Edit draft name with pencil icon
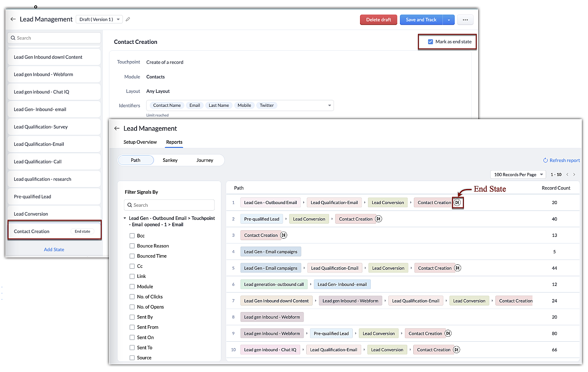The width and height of the screenshot is (588, 372). pyautogui.click(x=128, y=19)
